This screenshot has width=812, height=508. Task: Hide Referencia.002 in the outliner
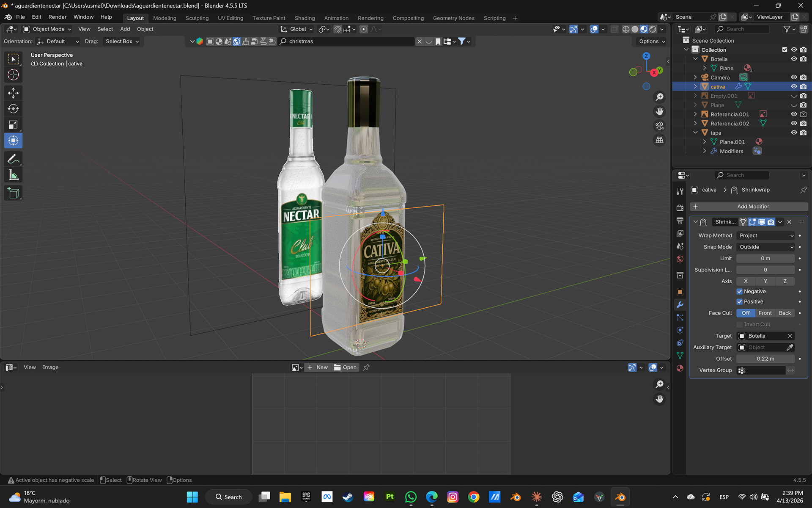point(794,124)
